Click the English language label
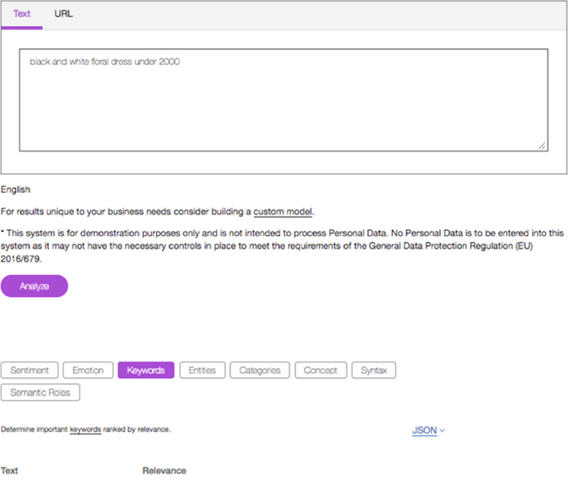Screen dimensions: 568x504 tap(16, 189)
